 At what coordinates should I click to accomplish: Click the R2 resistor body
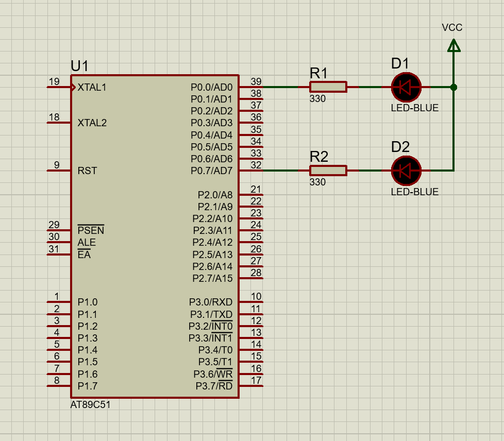tap(328, 171)
